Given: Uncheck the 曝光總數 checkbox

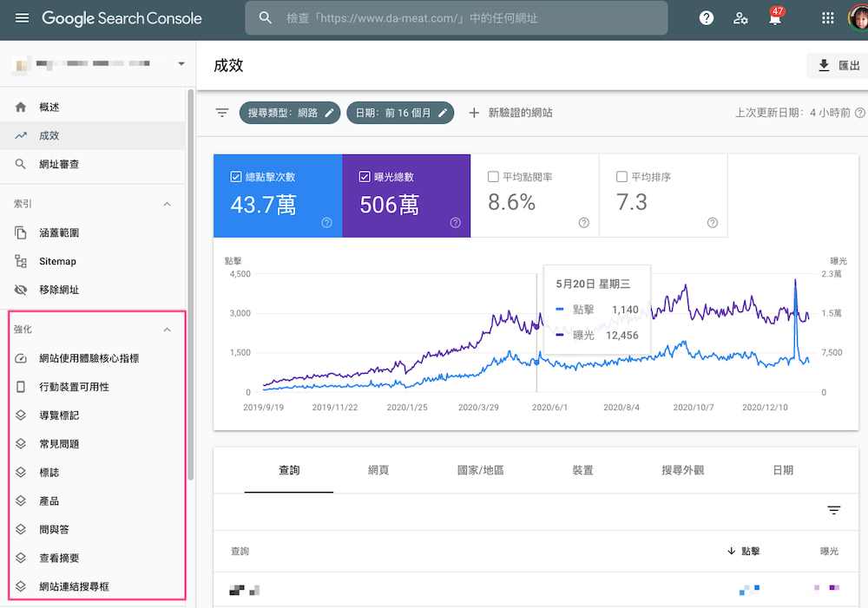Looking at the screenshot, I should [365, 176].
